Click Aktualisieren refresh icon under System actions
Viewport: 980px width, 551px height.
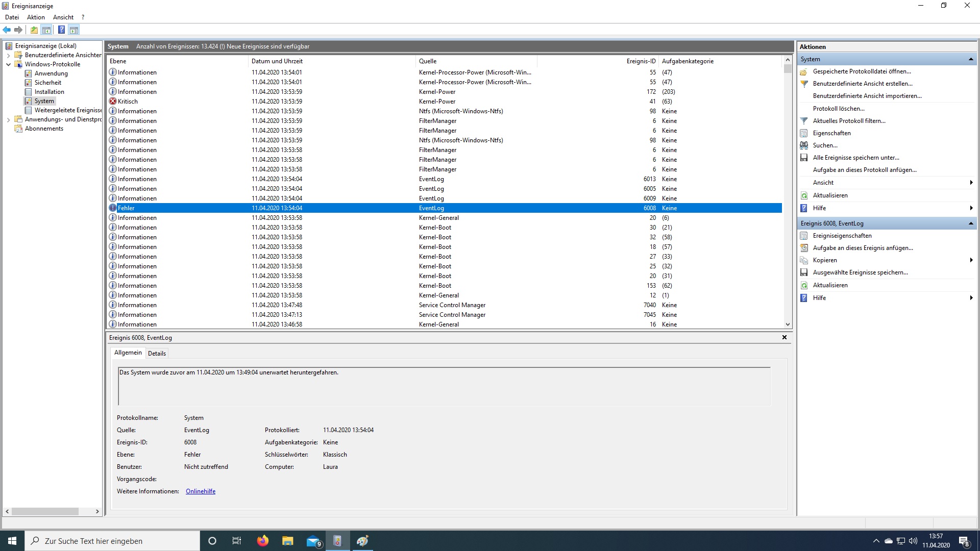804,195
